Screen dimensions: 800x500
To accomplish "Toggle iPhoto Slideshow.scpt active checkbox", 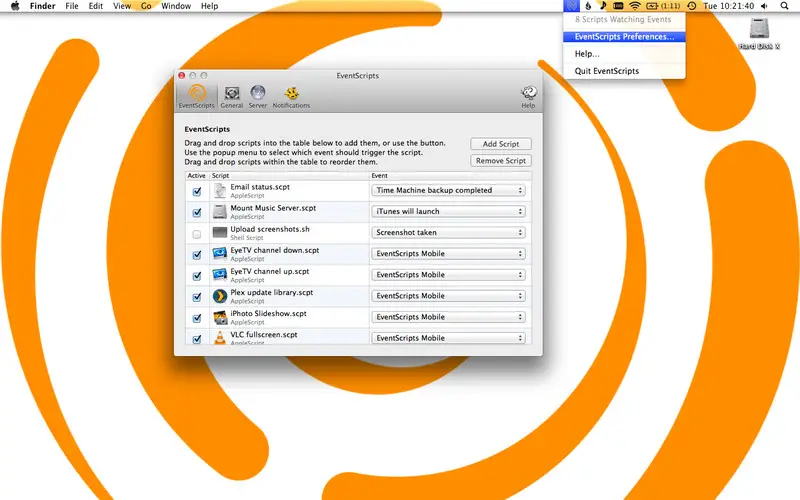I will (x=197, y=318).
